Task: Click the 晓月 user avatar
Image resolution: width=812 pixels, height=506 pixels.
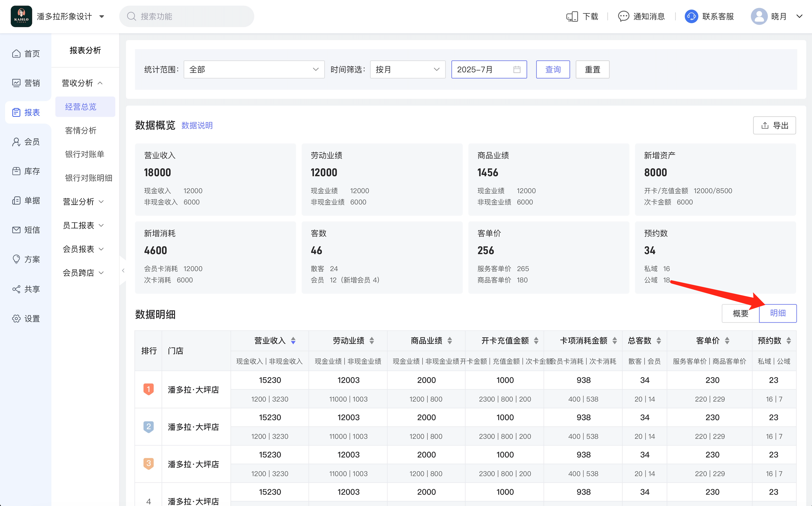Action: tap(759, 16)
